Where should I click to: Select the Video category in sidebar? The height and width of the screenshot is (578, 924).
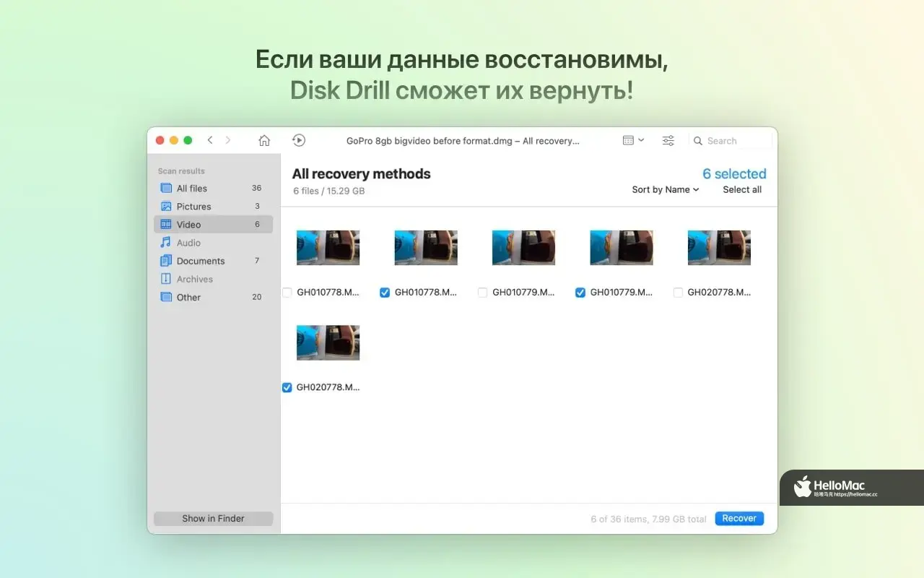point(213,224)
